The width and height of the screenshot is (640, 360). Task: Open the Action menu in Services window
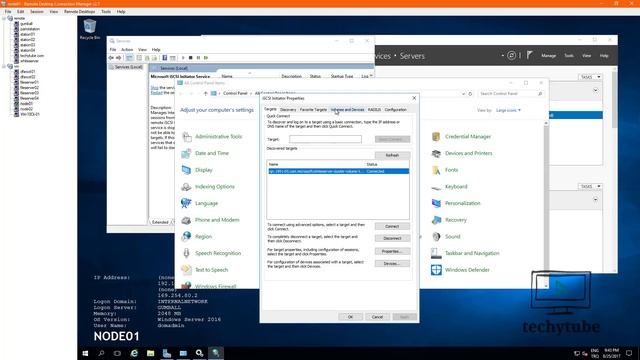tap(127, 50)
